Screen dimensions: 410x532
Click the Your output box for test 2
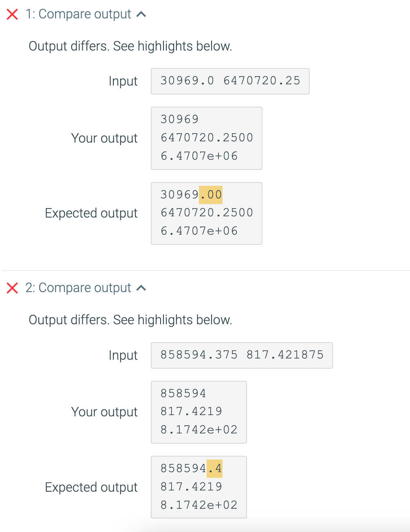(x=198, y=412)
